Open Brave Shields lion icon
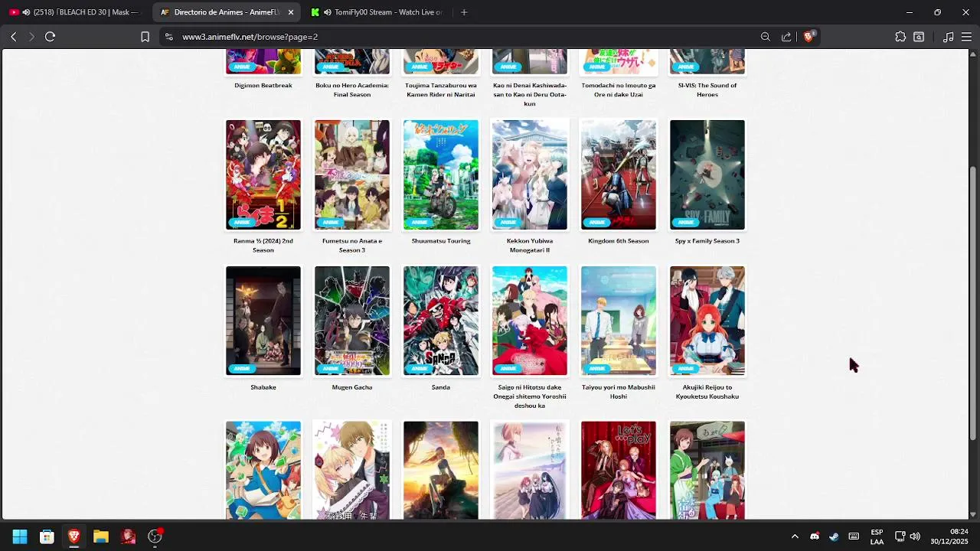 point(808,37)
